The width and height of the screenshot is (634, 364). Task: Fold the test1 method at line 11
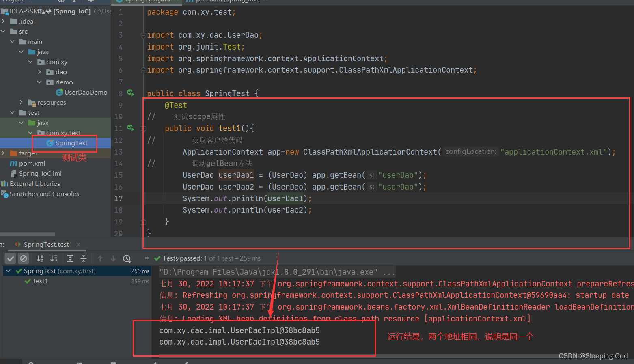click(143, 128)
